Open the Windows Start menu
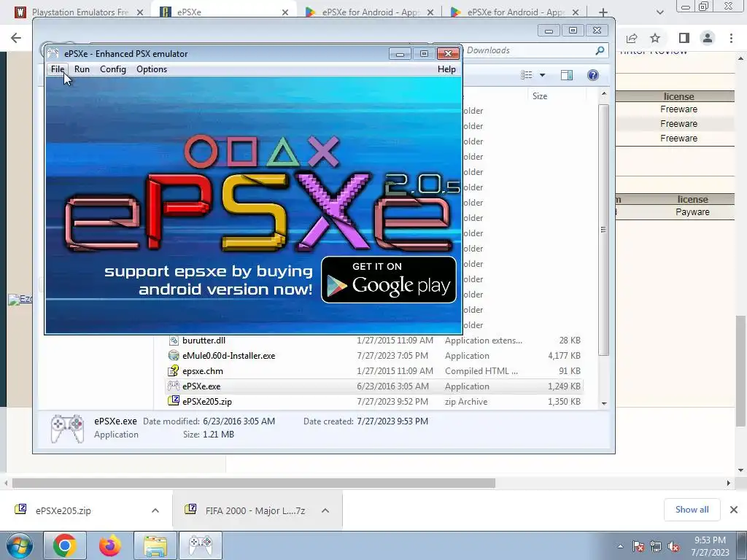This screenshot has height=560, width=747. [x=18, y=545]
